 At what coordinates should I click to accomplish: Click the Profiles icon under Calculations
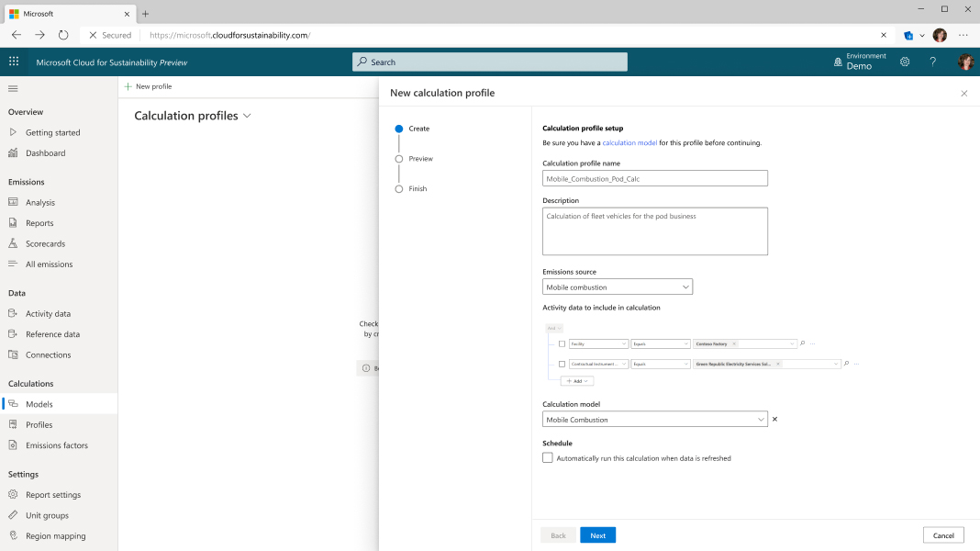pyautogui.click(x=13, y=424)
